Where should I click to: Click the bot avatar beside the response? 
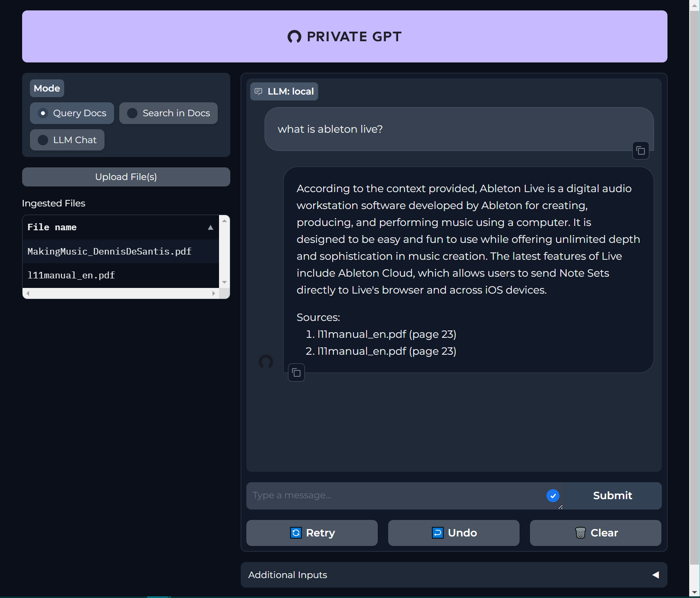click(x=266, y=362)
